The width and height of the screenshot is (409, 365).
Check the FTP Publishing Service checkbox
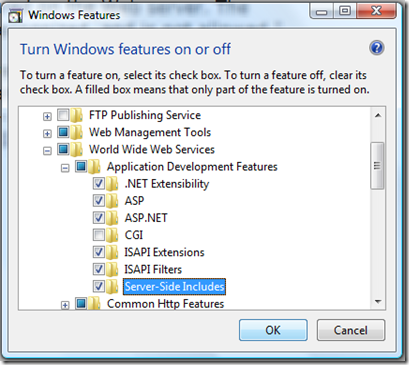63,115
